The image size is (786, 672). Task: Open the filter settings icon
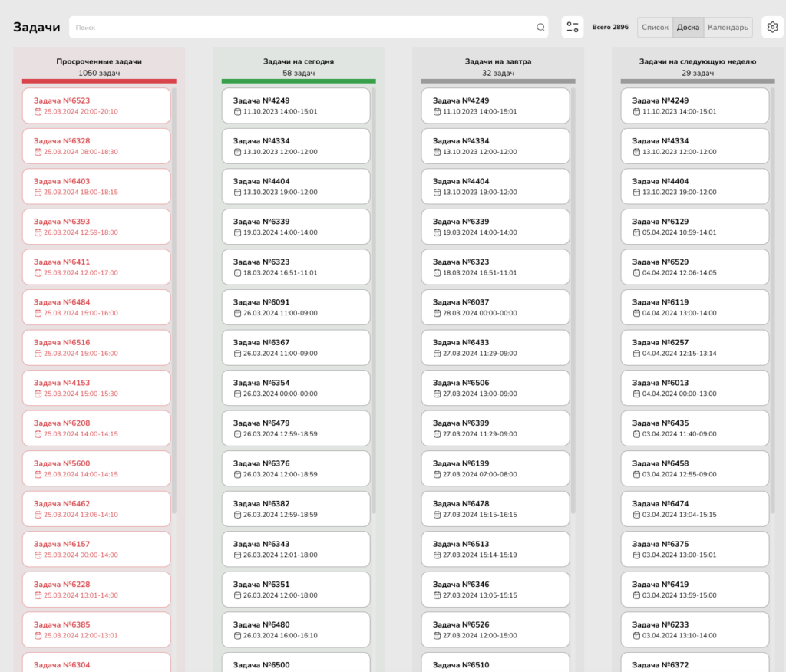coord(573,28)
